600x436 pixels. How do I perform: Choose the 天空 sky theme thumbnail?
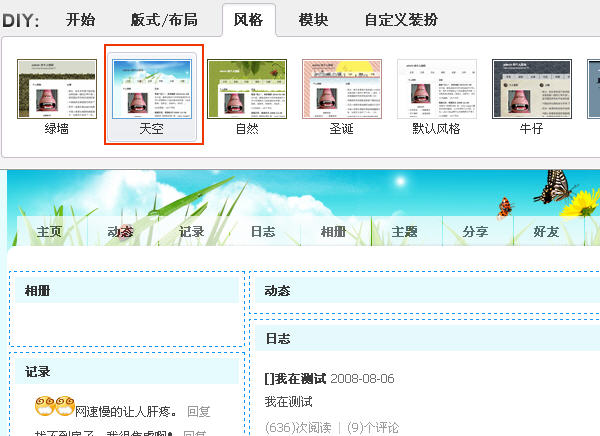click(x=153, y=89)
